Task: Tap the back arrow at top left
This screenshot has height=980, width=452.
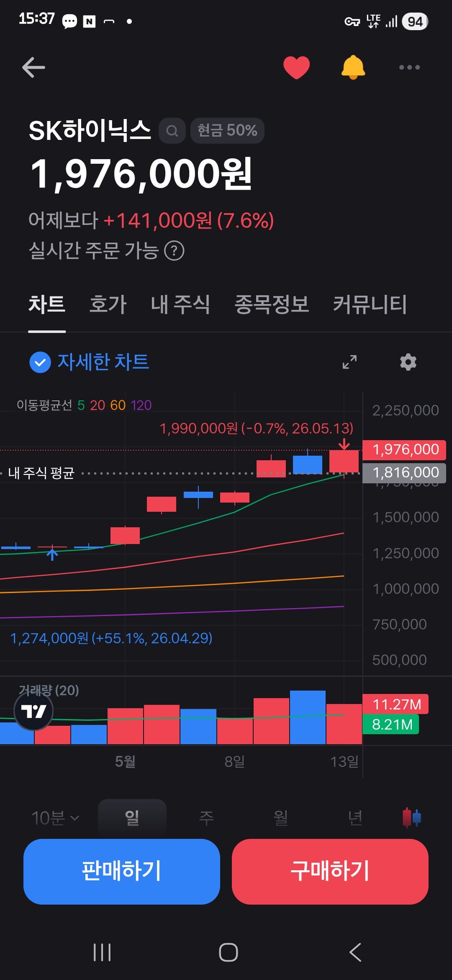Action: 33,67
